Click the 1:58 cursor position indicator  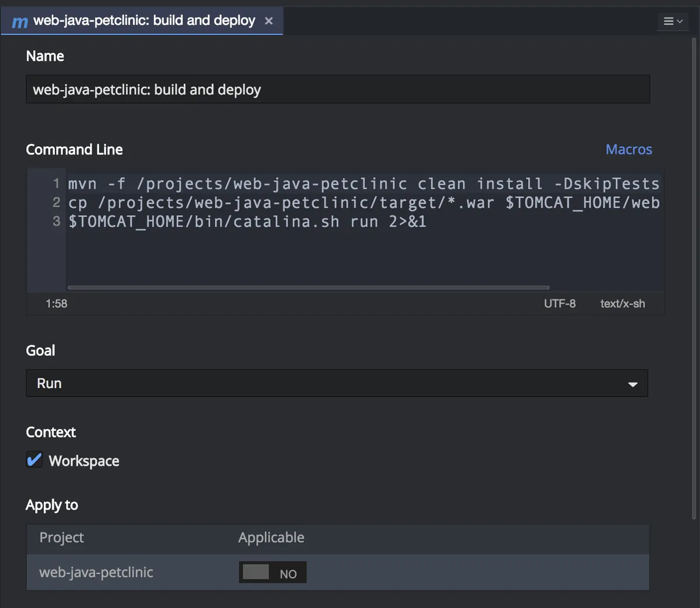coord(57,304)
